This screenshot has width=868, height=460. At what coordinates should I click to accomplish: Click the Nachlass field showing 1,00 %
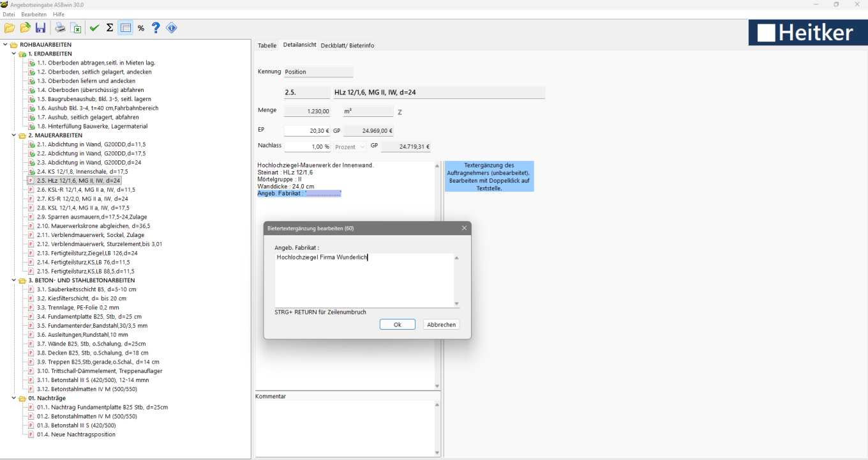(307, 146)
